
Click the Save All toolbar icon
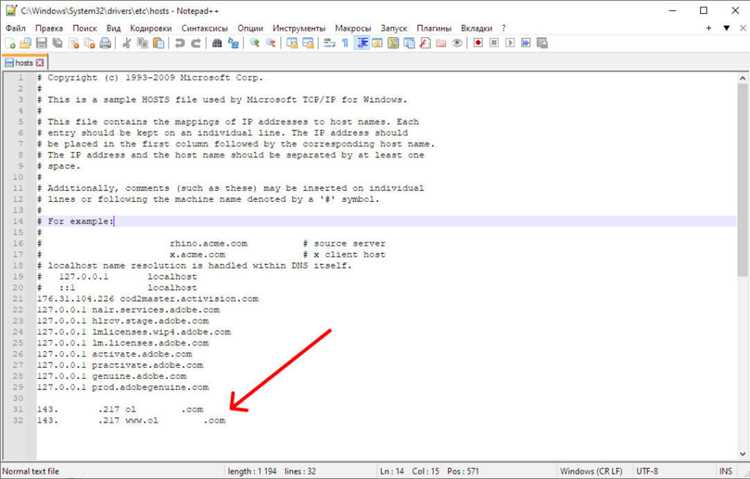[x=57, y=43]
